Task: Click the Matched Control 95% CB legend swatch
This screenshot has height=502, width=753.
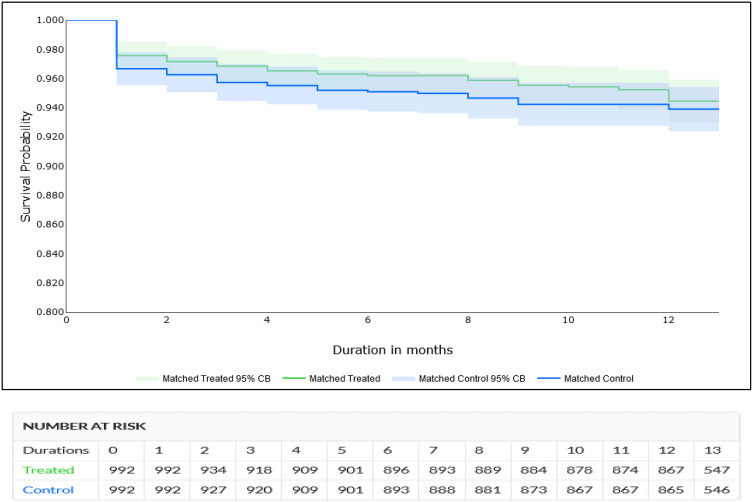Action: 407,378
